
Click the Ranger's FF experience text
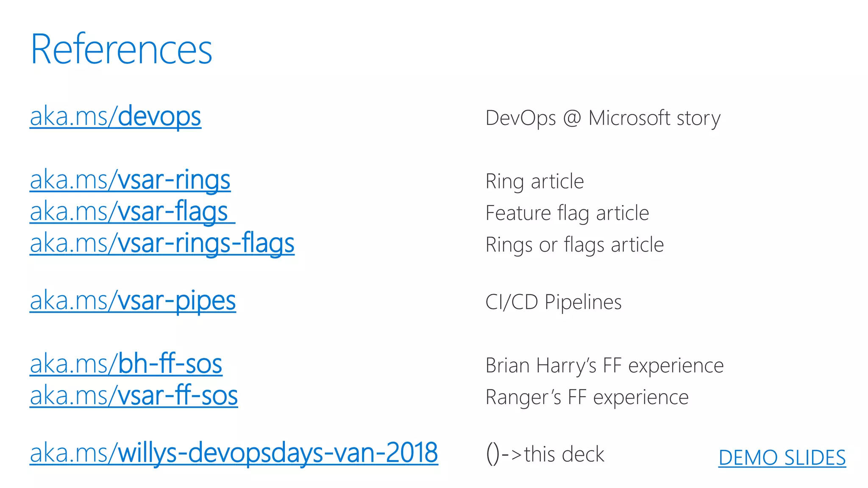[x=587, y=397]
